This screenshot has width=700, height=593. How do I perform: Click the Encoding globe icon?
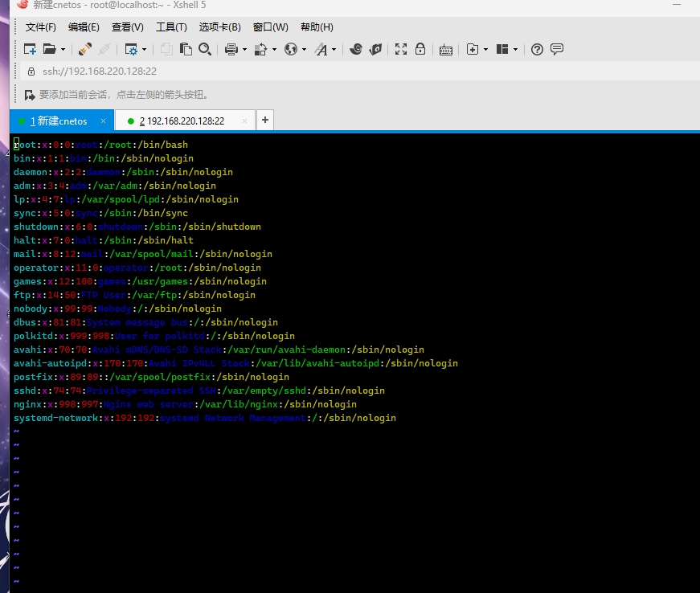click(291, 49)
